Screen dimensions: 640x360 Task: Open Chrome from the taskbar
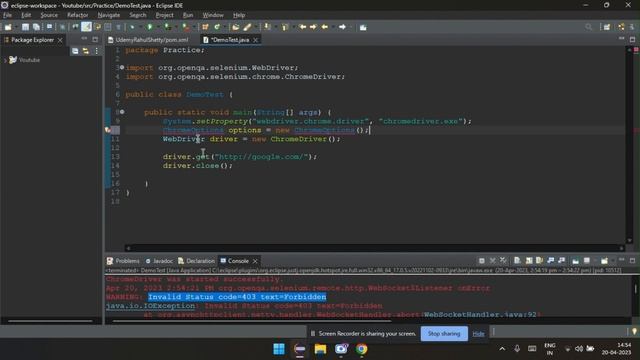[x=361, y=349]
